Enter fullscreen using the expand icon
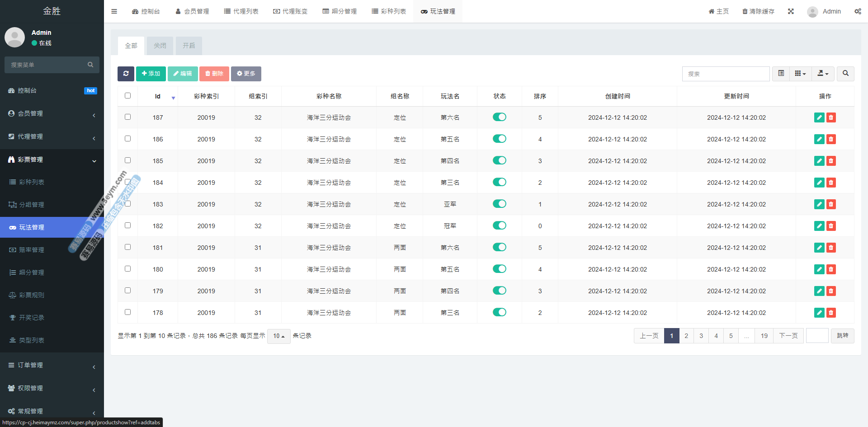Image resolution: width=868 pixels, height=427 pixels. tap(791, 11)
